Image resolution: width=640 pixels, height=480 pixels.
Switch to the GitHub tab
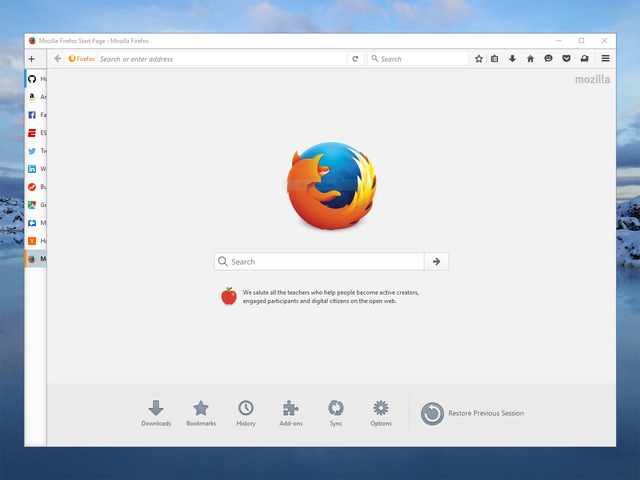click(34, 78)
